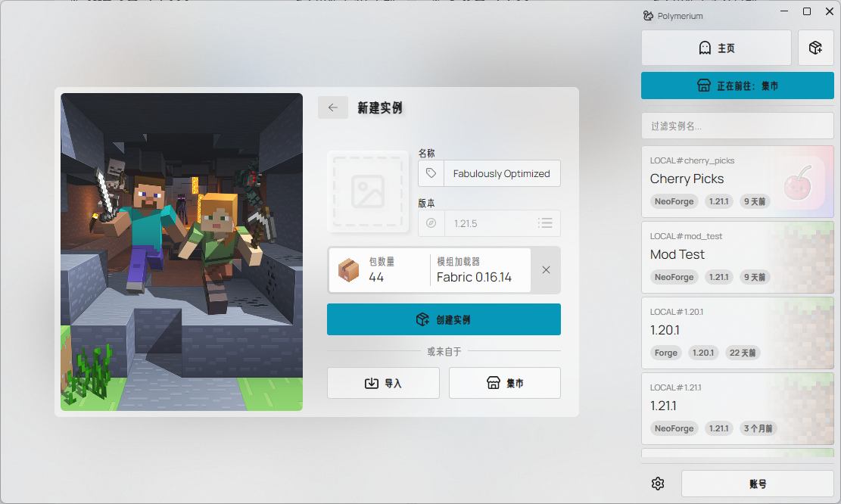The image size is (841, 504).
Task: Click the add instance cube icon button
Action: click(815, 48)
